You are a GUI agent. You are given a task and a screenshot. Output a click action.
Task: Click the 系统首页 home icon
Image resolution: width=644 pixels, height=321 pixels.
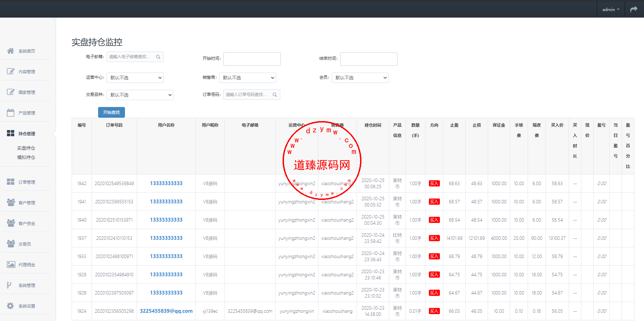click(x=11, y=51)
